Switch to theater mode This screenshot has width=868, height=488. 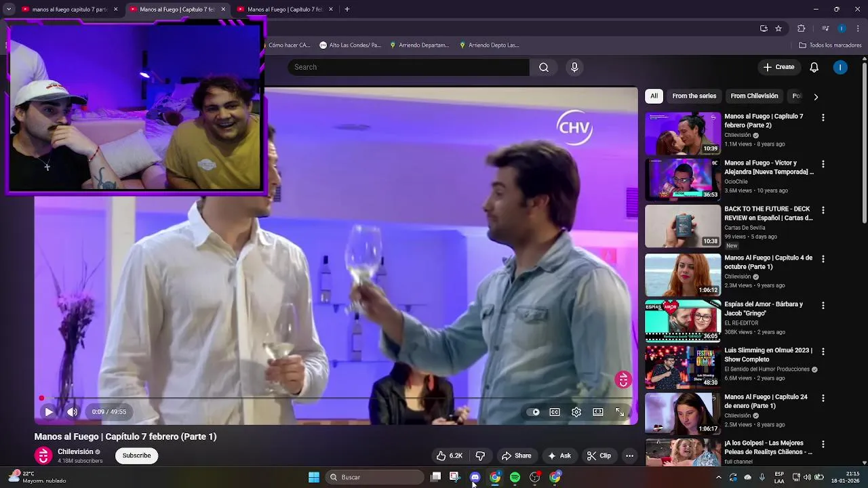tap(598, 411)
